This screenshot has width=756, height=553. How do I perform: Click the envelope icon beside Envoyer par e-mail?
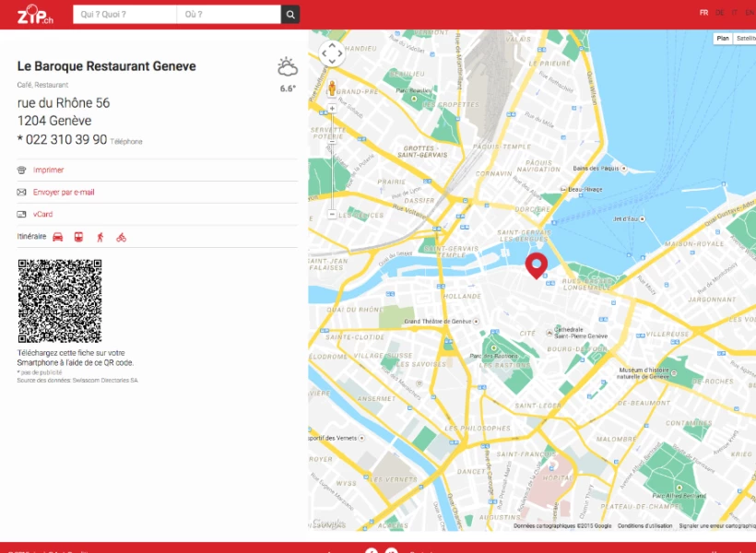tap(22, 193)
